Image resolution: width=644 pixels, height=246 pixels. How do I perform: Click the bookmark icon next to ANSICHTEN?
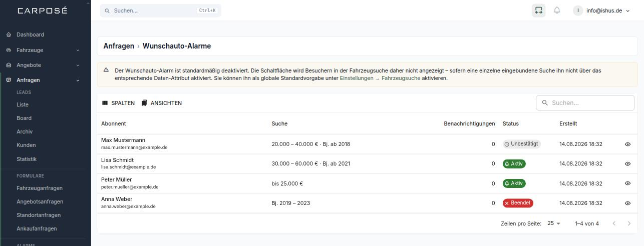pos(144,103)
